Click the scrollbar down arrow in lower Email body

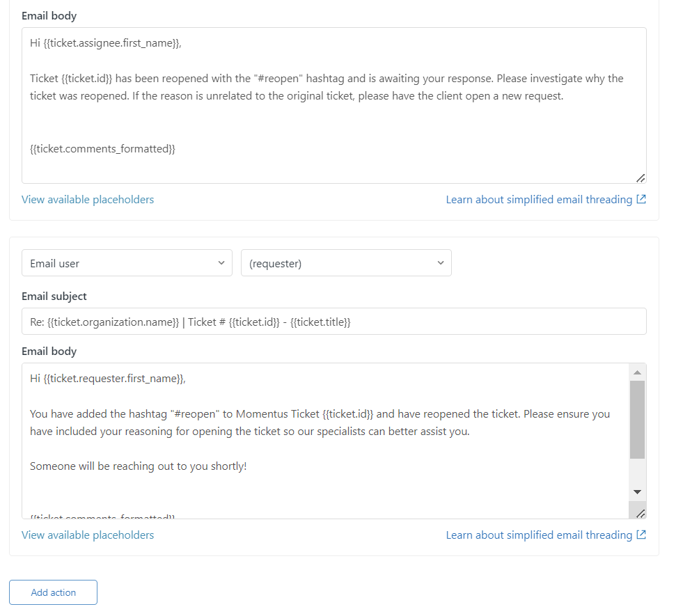[x=637, y=491]
